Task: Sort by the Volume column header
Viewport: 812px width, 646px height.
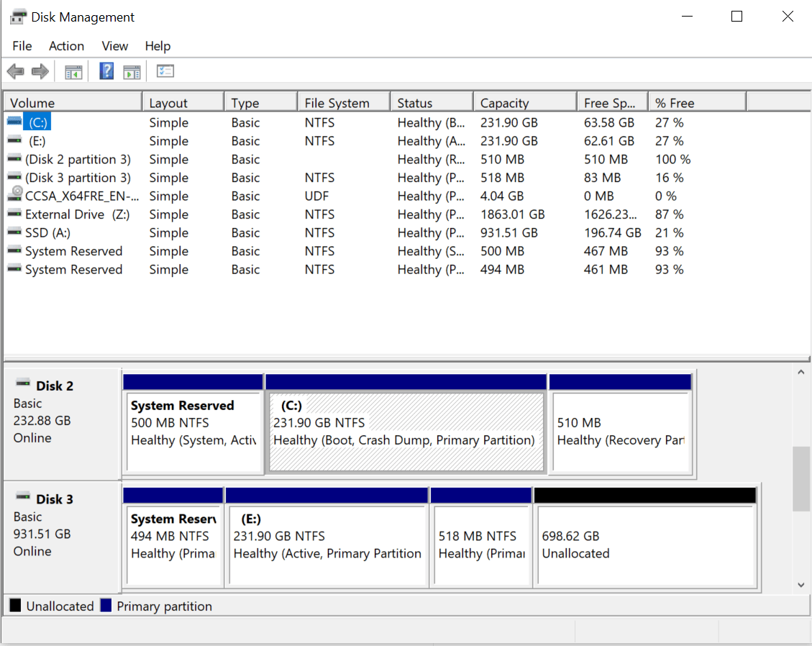Action: (73, 103)
